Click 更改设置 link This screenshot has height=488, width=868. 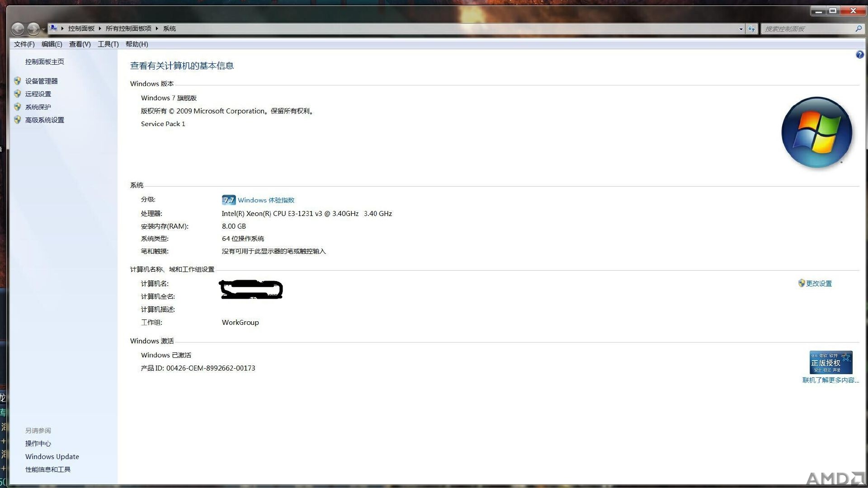click(x=819, y=283)
